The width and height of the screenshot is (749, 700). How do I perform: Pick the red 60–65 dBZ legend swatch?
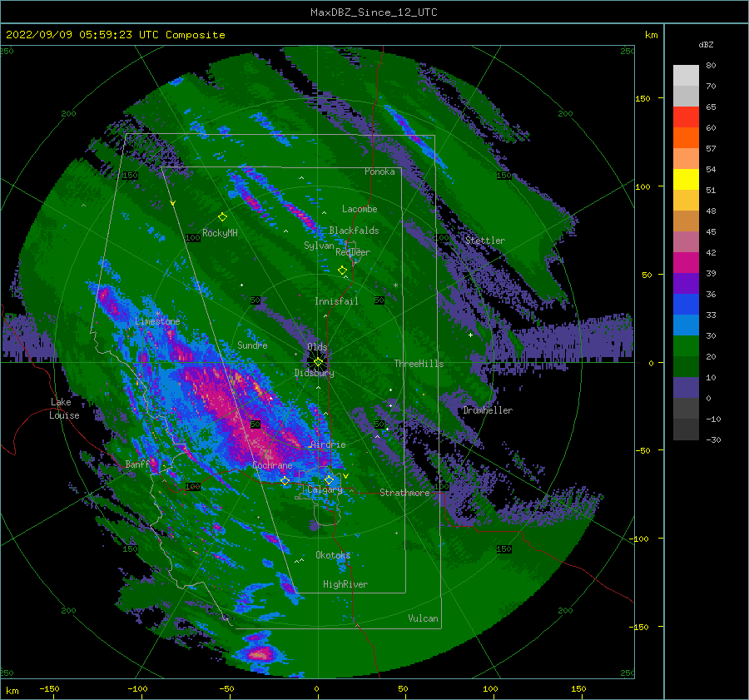click(686, 117)
